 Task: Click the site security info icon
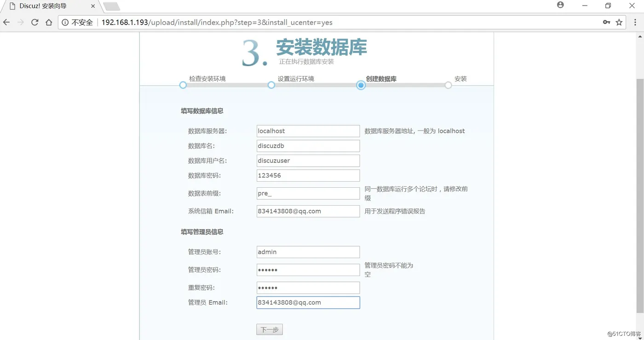(x=65, y=22)
